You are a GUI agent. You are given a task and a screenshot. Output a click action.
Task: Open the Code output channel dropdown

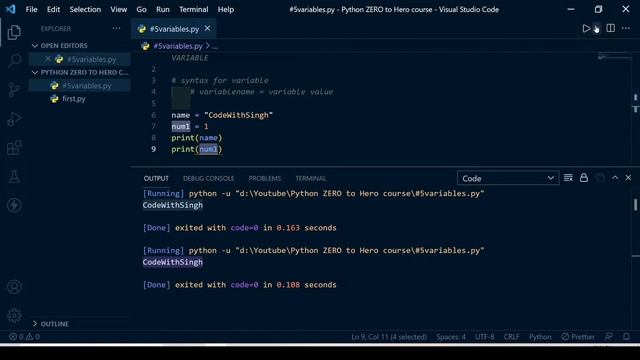click(x=508, y=178)
